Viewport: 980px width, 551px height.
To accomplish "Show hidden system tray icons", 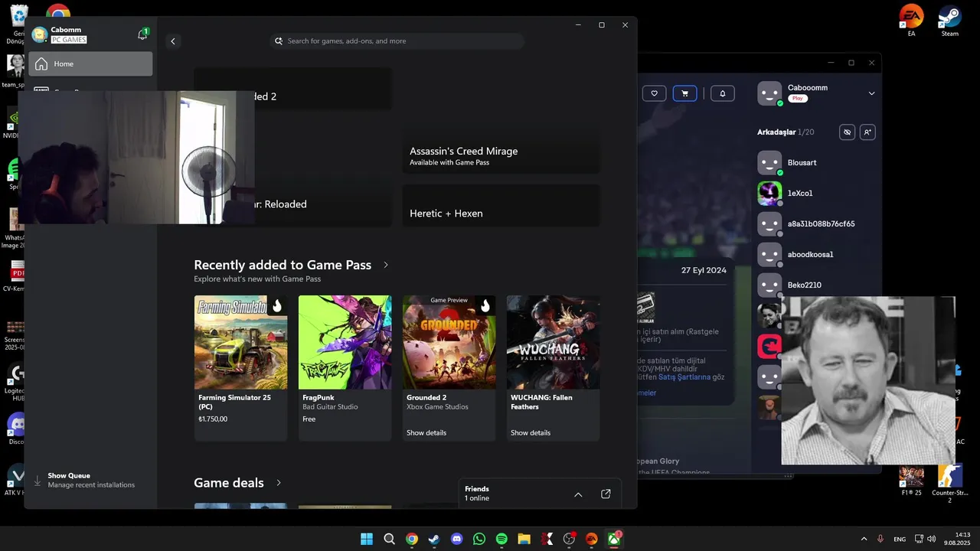I will coord(864,539).
